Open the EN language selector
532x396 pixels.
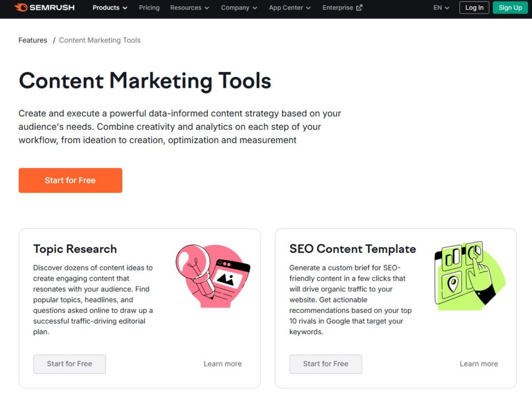tap(440, 8)
